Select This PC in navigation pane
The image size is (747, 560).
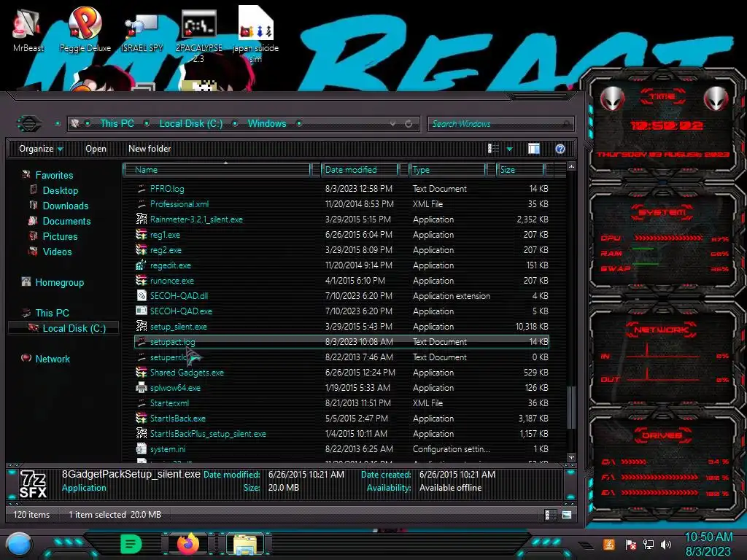coord(52,313)
